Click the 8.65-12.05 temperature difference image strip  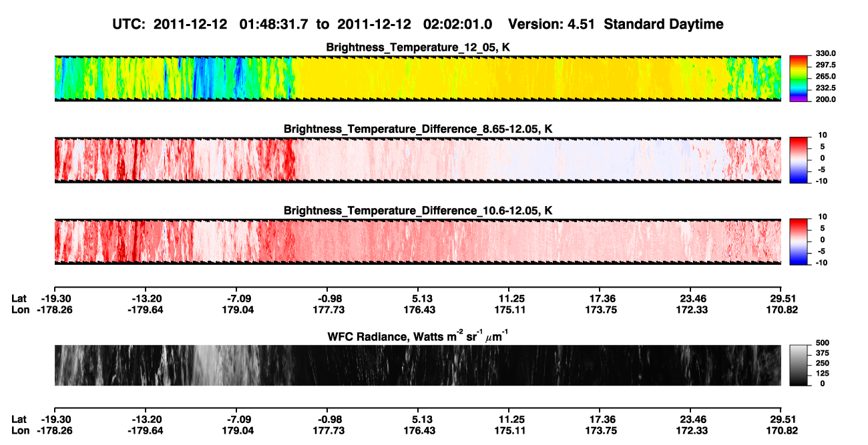417,159
